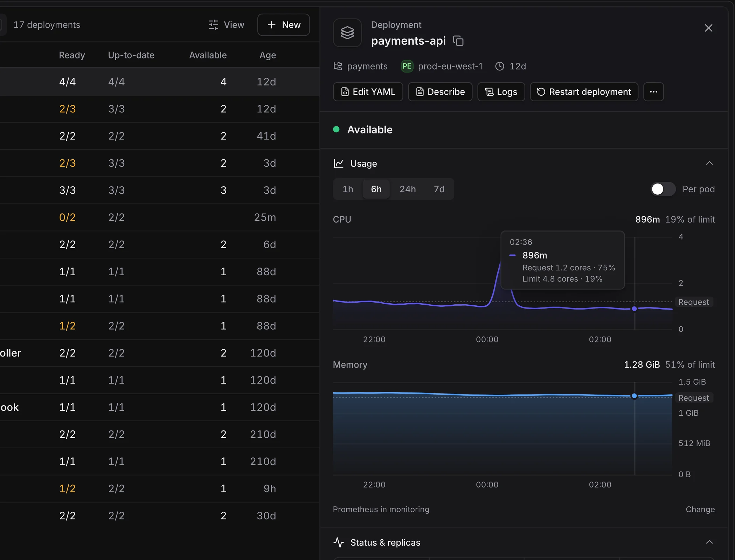
Task: Collapse the Usage section
Action: (709, 163)
